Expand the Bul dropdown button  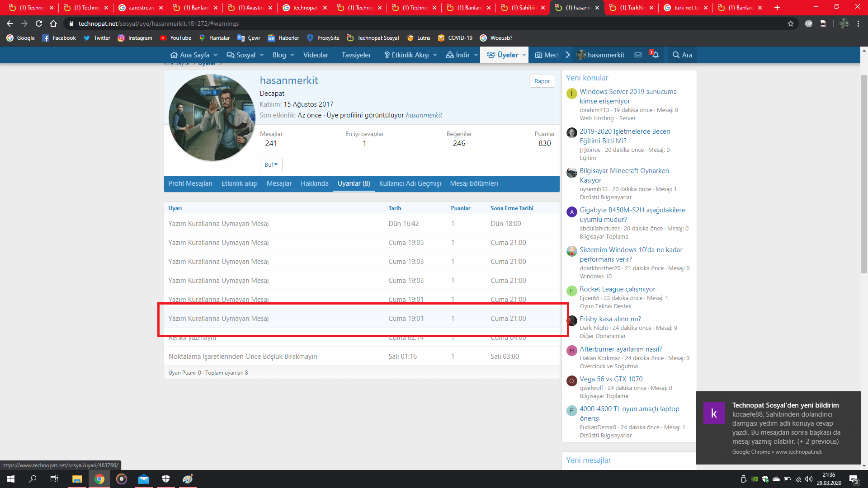(x=271, y=165)
